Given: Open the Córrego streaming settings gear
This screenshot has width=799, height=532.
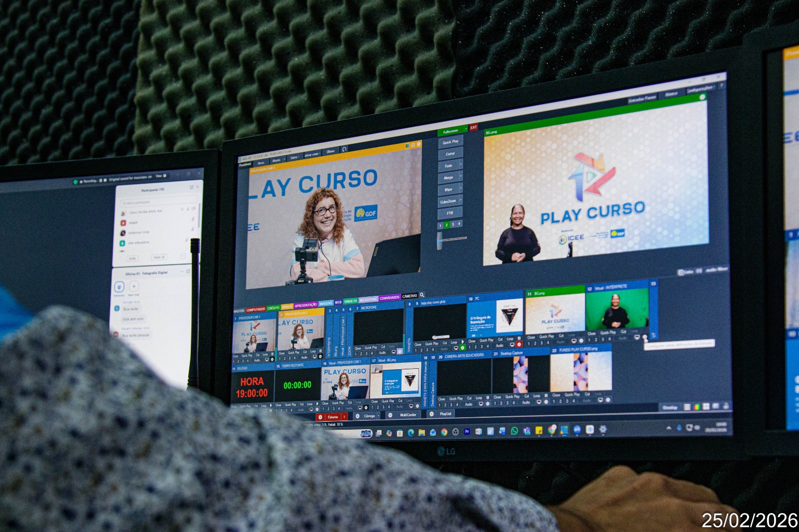Looking at the screenshot, I should pyautogui.click(x=358, y=416).
